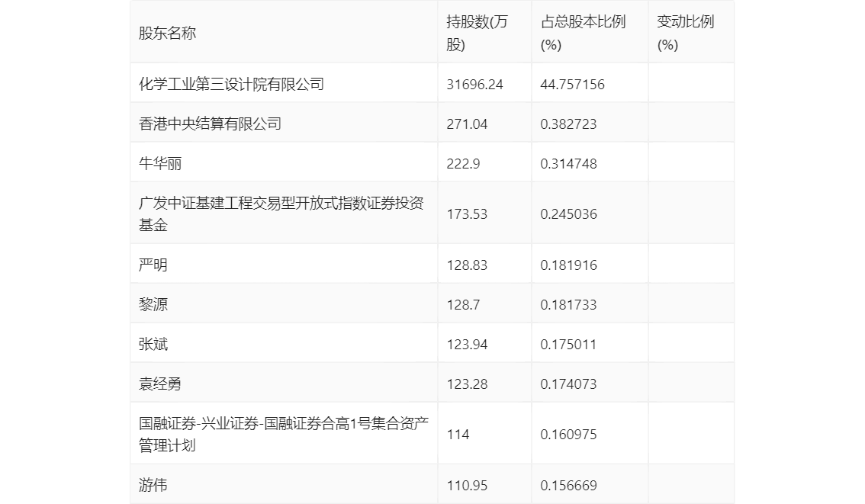Select the value 31696.24
Viewport: 865px width, 504px height.
tap(475, 85)
